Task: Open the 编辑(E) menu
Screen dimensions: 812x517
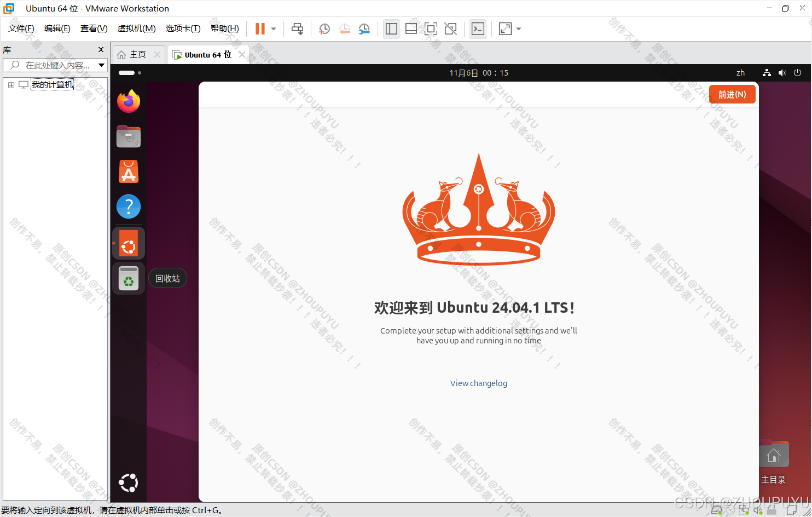Action: click(x=57, y=28)
